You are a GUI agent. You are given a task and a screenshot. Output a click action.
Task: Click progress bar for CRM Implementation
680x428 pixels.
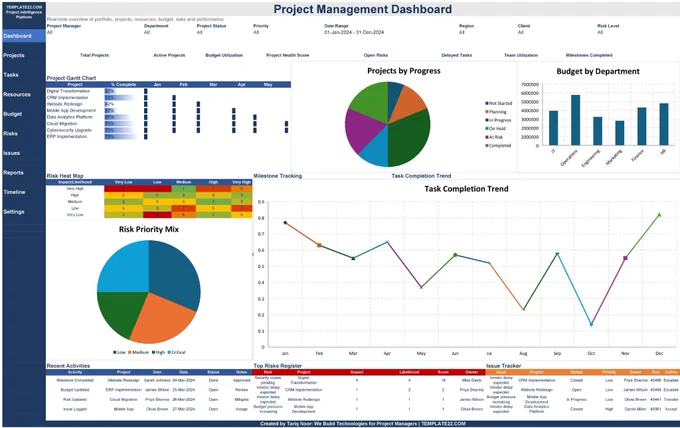coord(119,98)
